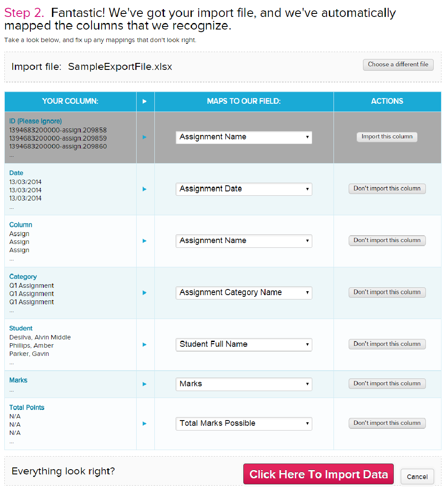Open the Student Full Name dropdown
Screen dimensions: 448x490
point(244,345)
